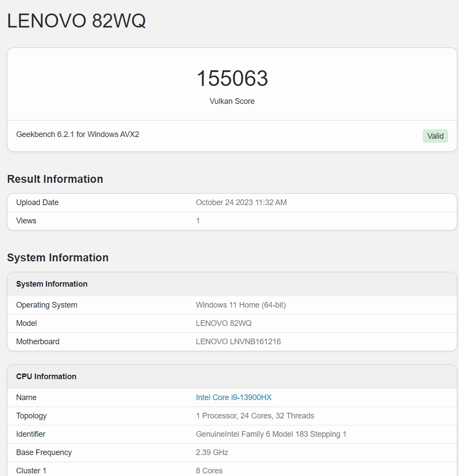
Task: Click the GenuineIntel Family 6 identifier text
Action: coord(271,434)
